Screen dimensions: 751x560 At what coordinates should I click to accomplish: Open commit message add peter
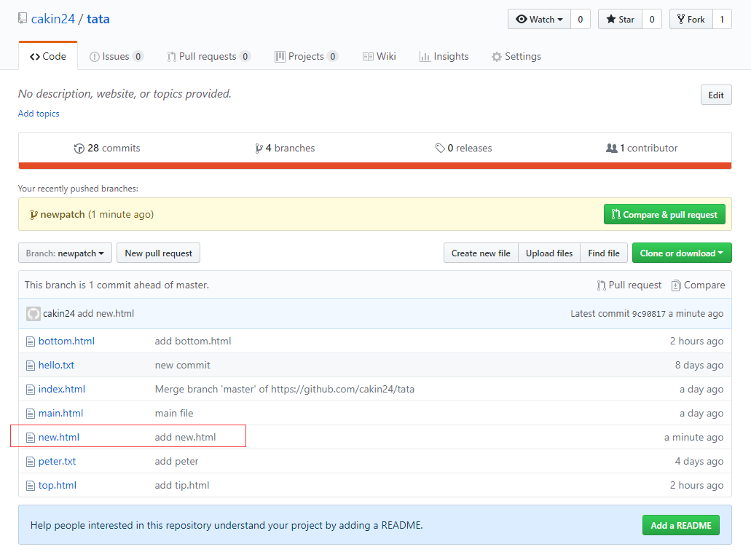click(176, 462)
